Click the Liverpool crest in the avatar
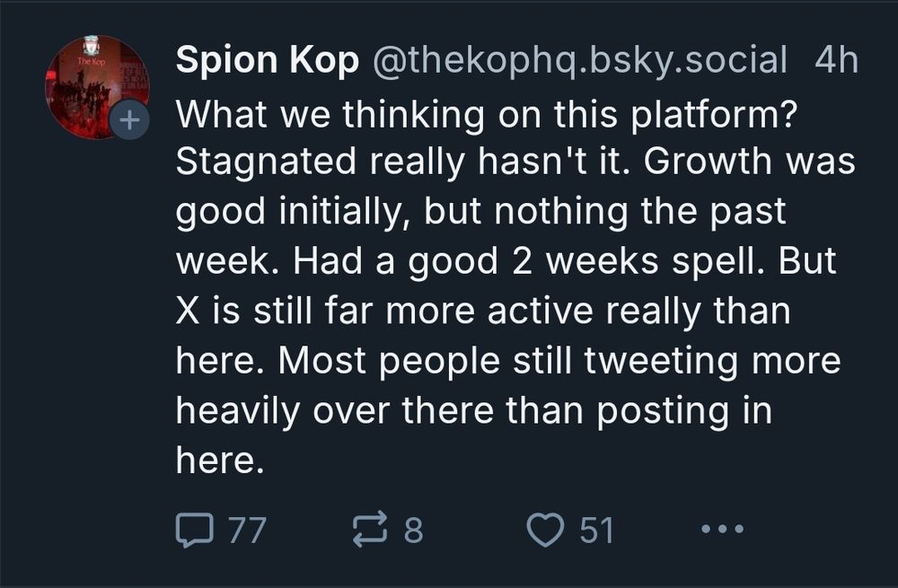The image size is (898, 588). [x=90, y=48]
